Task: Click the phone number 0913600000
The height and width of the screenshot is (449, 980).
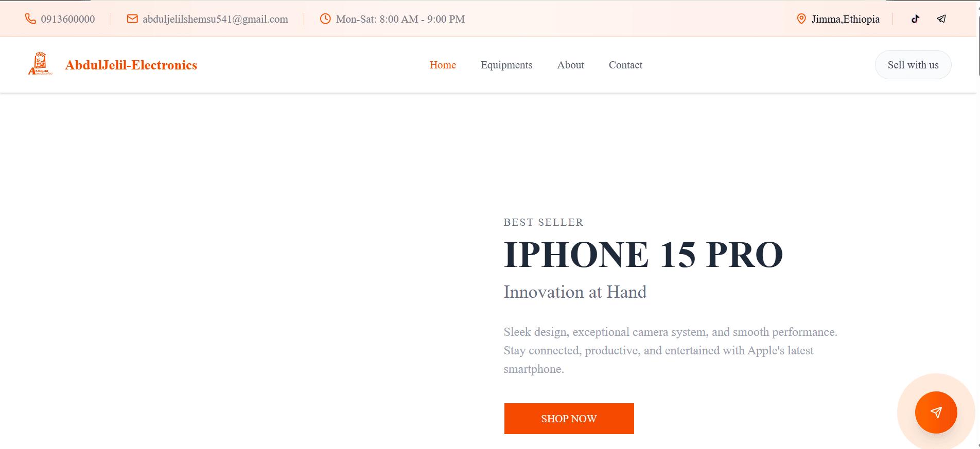Action: [x=68, y=19]
